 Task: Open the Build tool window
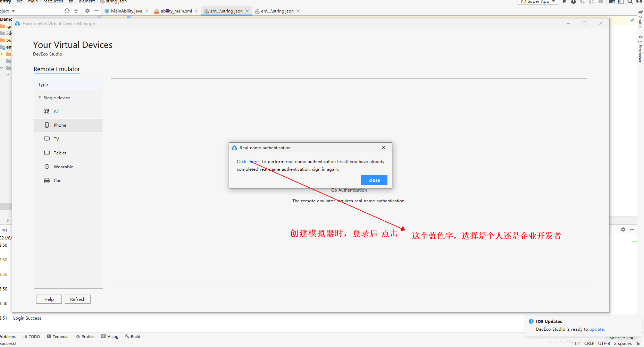[133, 337]
